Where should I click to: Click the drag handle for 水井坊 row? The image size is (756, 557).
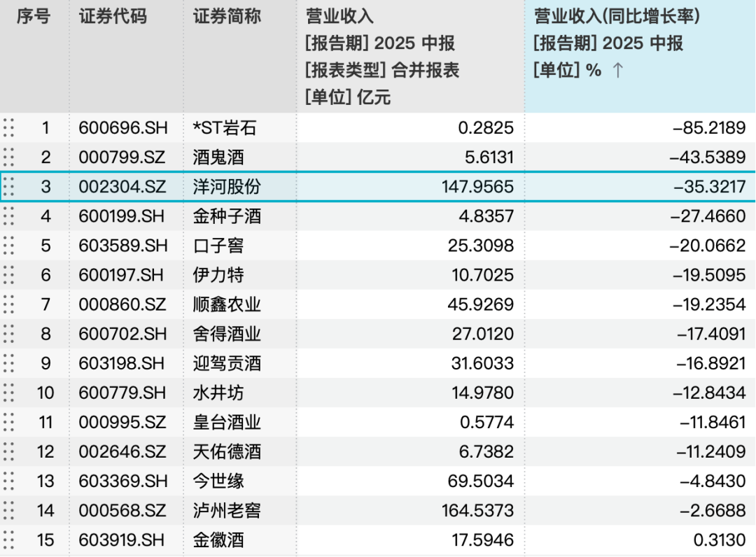click(8, 393)
